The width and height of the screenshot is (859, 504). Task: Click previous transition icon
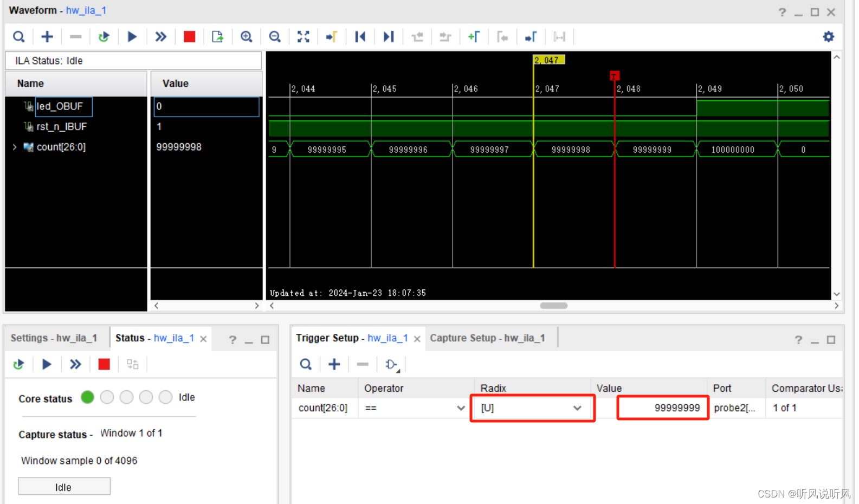(417, 37)
